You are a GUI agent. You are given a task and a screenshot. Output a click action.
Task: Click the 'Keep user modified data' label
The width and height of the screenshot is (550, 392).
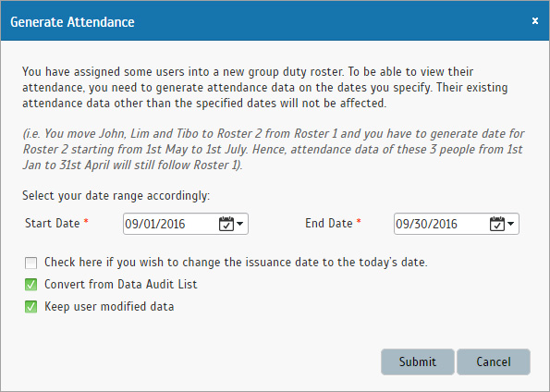coord(109,307)
